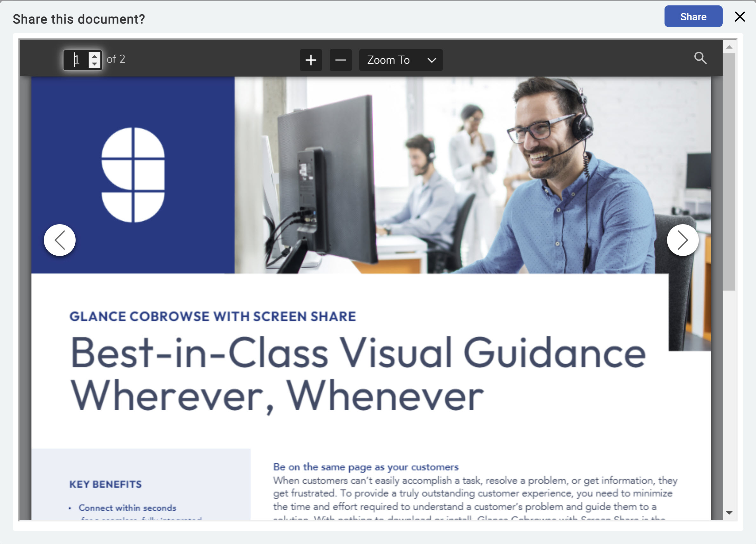
Task: Click the blue Share button
Action: (x=693, y=17)
